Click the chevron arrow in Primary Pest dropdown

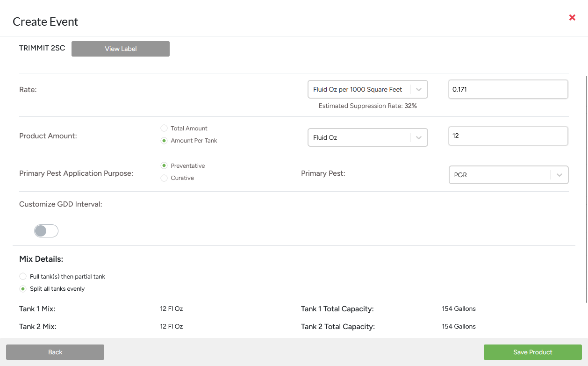(x=559, y=175)
